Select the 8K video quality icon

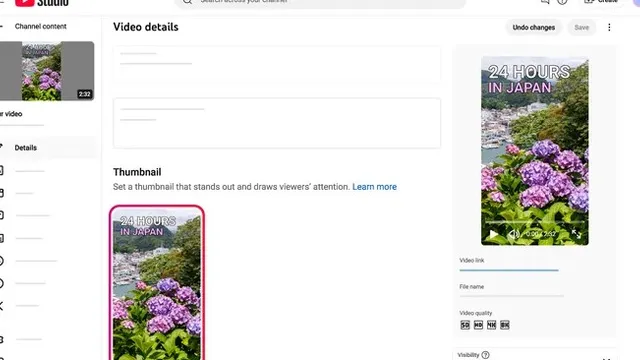click(504, 325)
